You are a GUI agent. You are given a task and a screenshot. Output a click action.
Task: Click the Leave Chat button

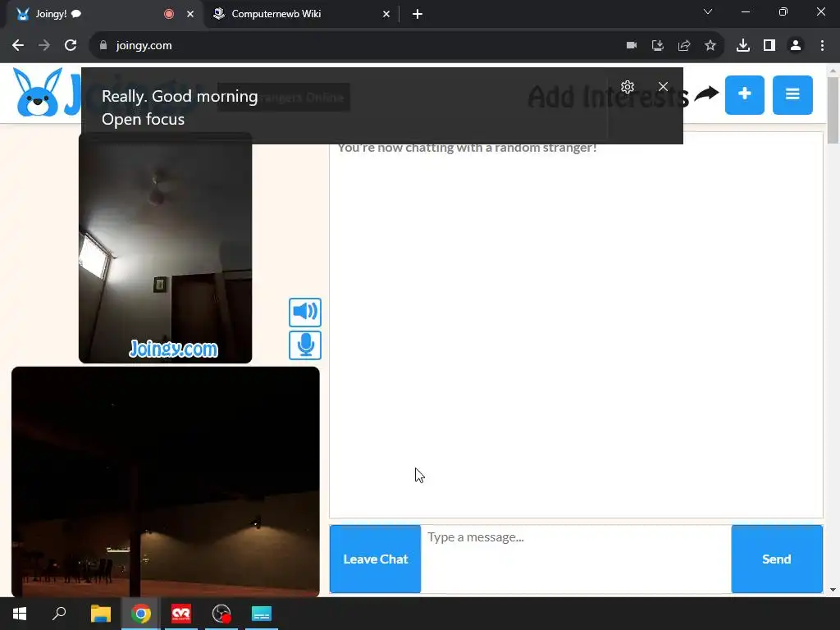tap(375, 559)
